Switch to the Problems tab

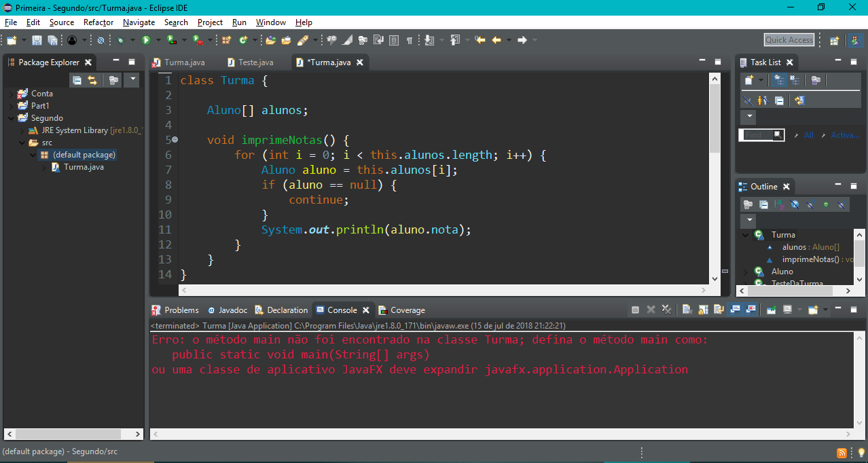coord(175,310)
